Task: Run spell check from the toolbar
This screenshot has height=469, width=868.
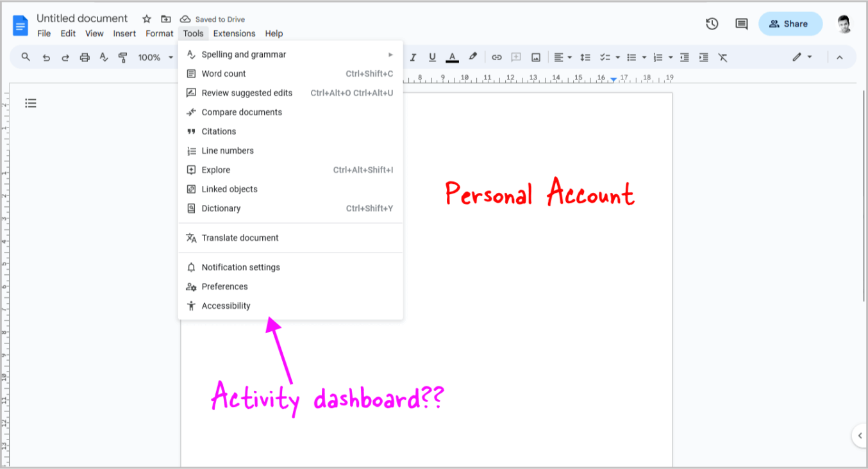Action: (x=104, y=57)
